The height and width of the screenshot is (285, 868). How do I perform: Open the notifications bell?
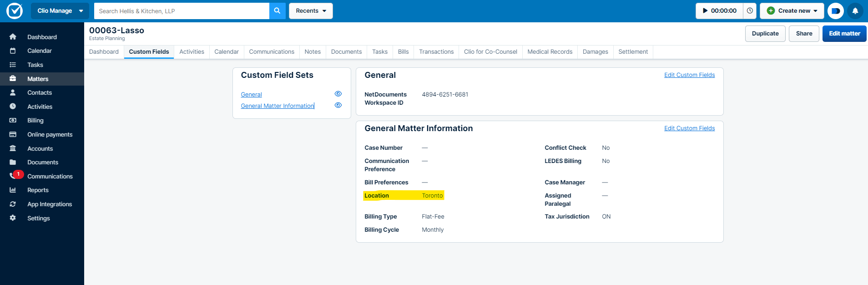coord(855,11)
